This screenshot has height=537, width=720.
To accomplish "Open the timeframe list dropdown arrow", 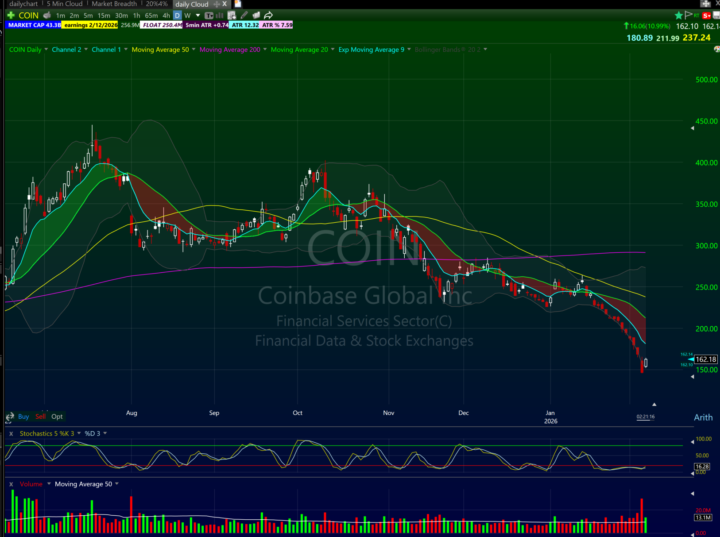I will click(198, 16).
